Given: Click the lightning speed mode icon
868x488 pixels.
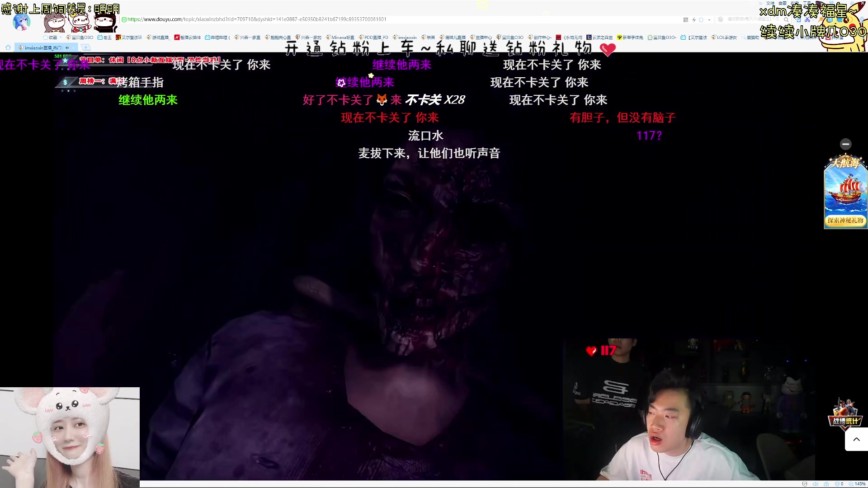Looking at the screenshot, I should [693, 20].
